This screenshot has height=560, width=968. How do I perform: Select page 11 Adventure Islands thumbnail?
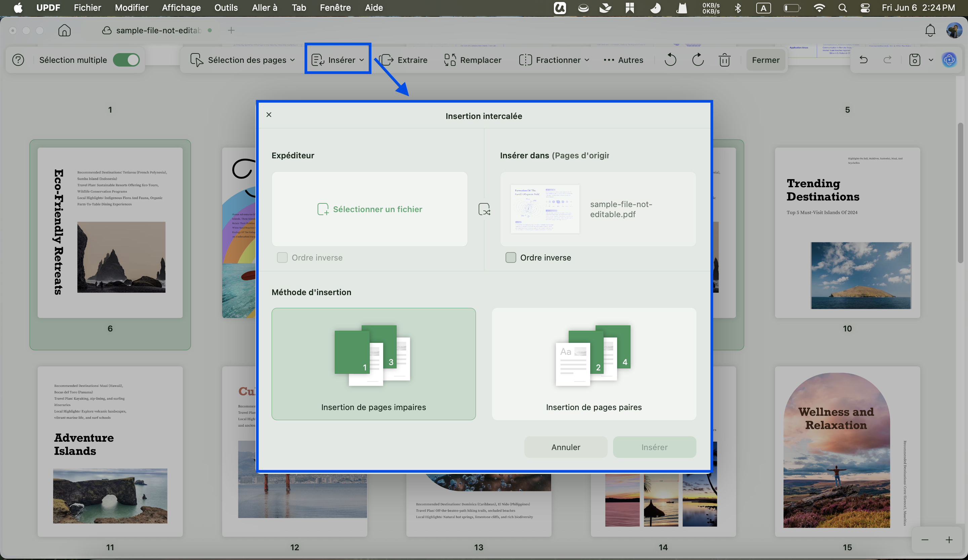point(110,451)
